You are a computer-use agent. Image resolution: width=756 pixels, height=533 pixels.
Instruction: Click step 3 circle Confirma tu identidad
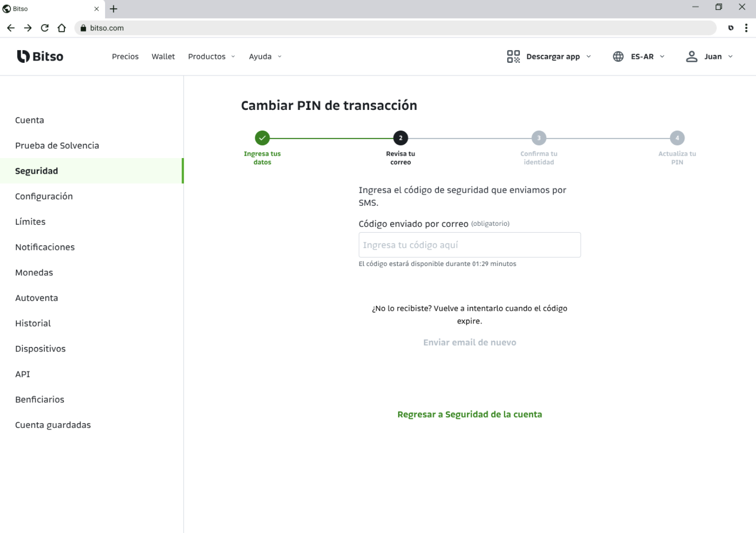tap(539, 138)
